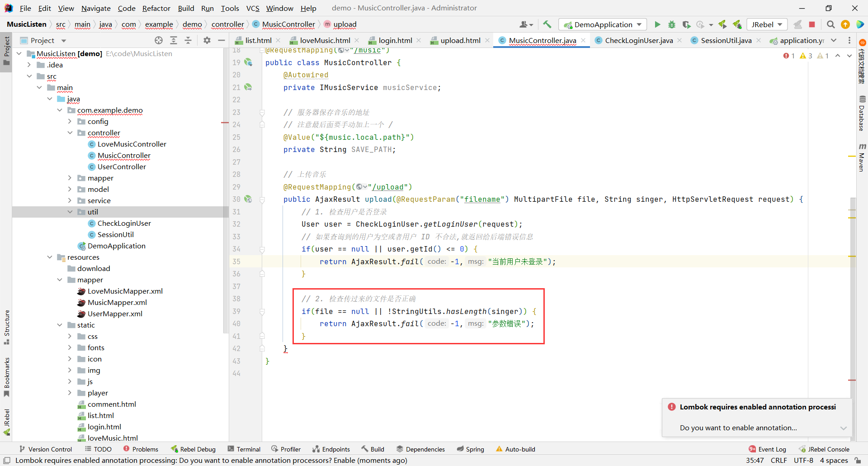Run with coverage shield icon
The width and height of the screenshot is (868, 466).
click(686, 24)
